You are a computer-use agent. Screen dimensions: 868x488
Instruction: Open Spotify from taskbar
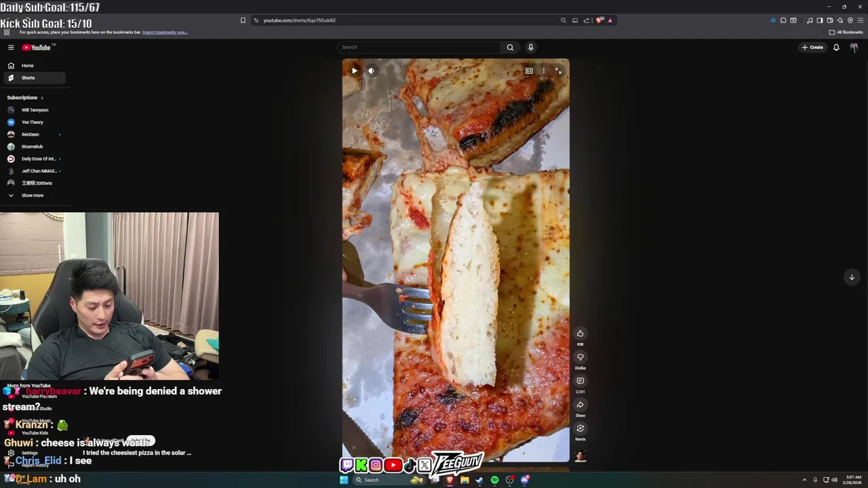(494, 480)
